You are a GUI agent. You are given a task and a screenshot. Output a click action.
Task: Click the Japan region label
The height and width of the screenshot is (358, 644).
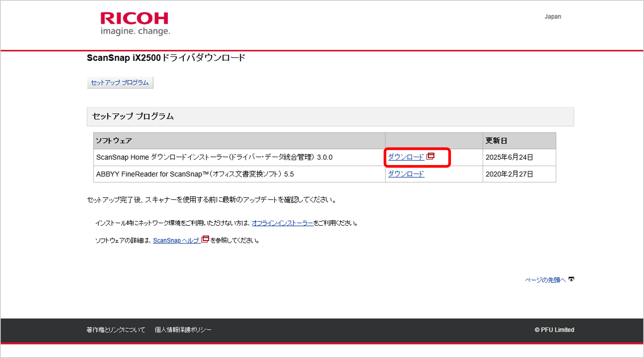(553, 17)
